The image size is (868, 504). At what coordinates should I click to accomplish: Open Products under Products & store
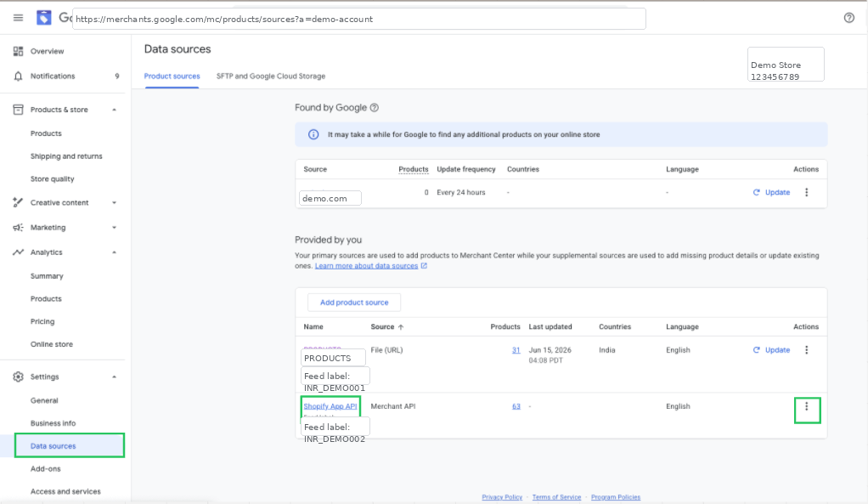(x=46, y=133)
